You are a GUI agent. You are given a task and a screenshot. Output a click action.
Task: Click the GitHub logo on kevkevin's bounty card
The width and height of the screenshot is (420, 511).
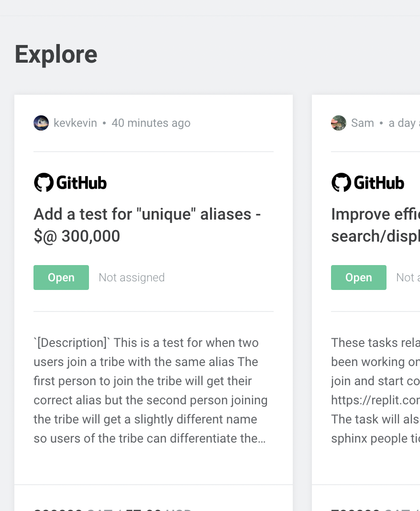click(70, 182)
